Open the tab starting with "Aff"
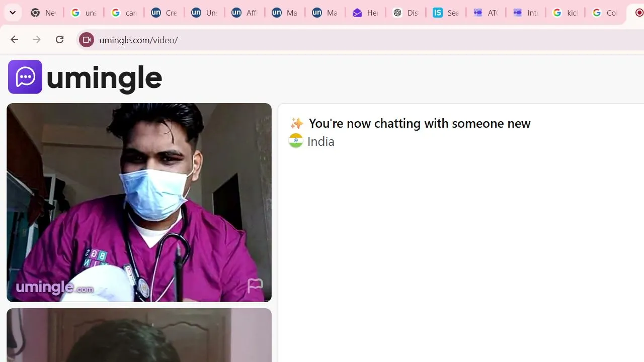 coord(245,13)
